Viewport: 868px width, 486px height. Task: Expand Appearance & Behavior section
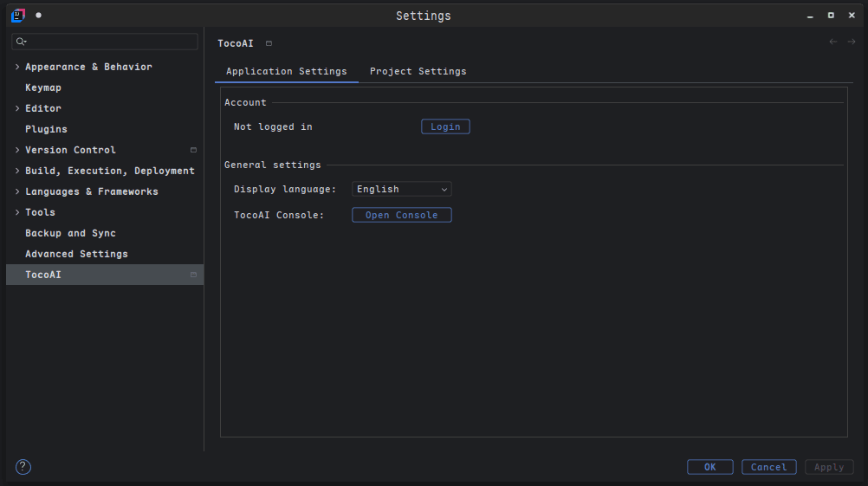click(17, 67)
